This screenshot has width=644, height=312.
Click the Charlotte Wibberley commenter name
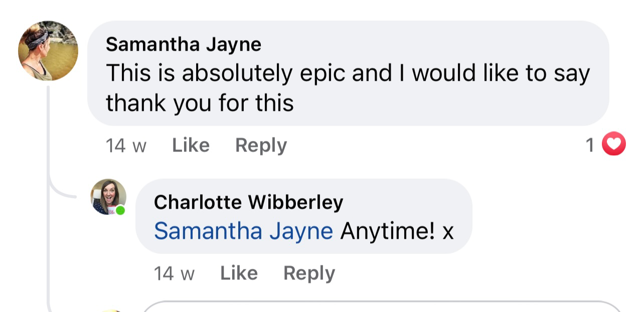pos(248,202)
